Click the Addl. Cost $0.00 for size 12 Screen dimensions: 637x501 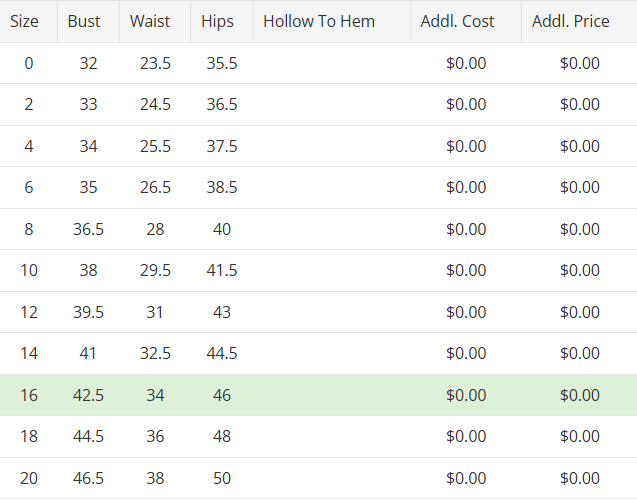(x=466, y=312)
